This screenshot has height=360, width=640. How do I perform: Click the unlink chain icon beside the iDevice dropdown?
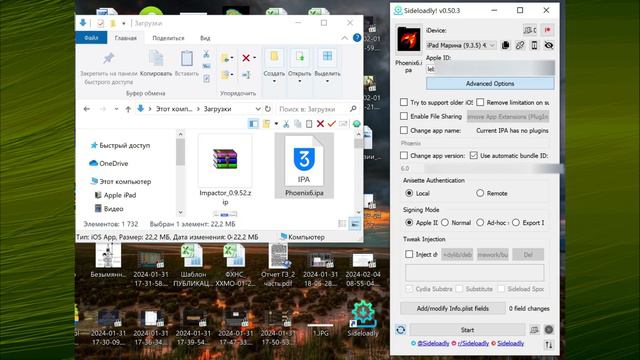520,45
